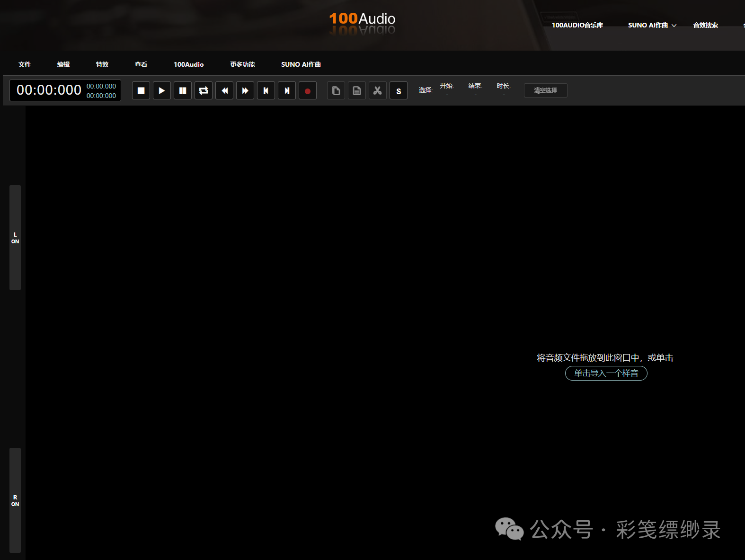This screenshot has width=745, height=560.
Task: Click the copy icon in toolbar
Action: 336,90
